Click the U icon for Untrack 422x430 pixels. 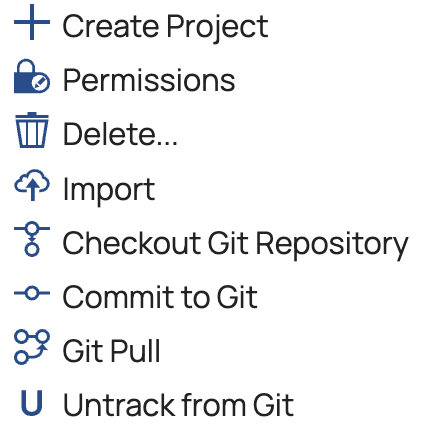[x=32, y=403]
